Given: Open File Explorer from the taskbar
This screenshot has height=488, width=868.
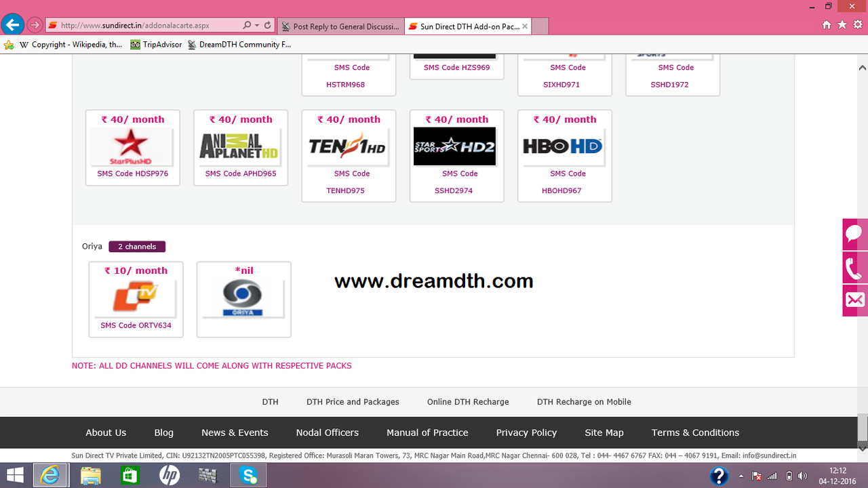Looking at the screenshot, I should [x=90, y=475].
